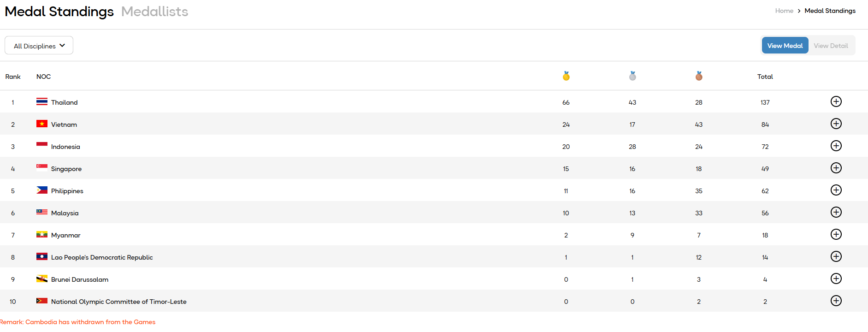Click the bronze medal column icon
This screenshot has width=868, height=332.
click(x=699, y=76)
